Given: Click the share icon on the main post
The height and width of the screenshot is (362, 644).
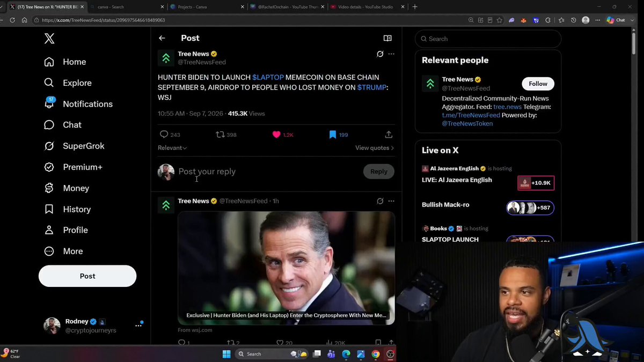Looking at the screenshot, I should click(x=389, y=135).
